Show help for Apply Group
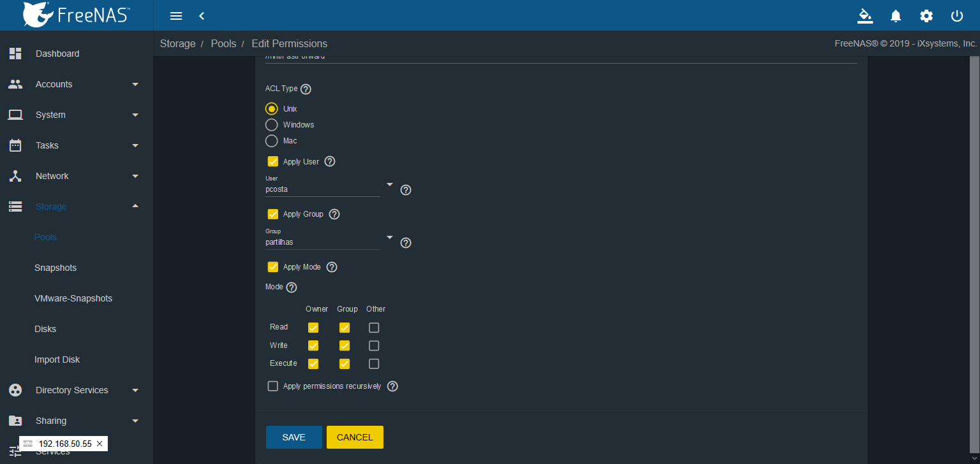This screenshot has width=980, height=464. [x=334, y=214]
